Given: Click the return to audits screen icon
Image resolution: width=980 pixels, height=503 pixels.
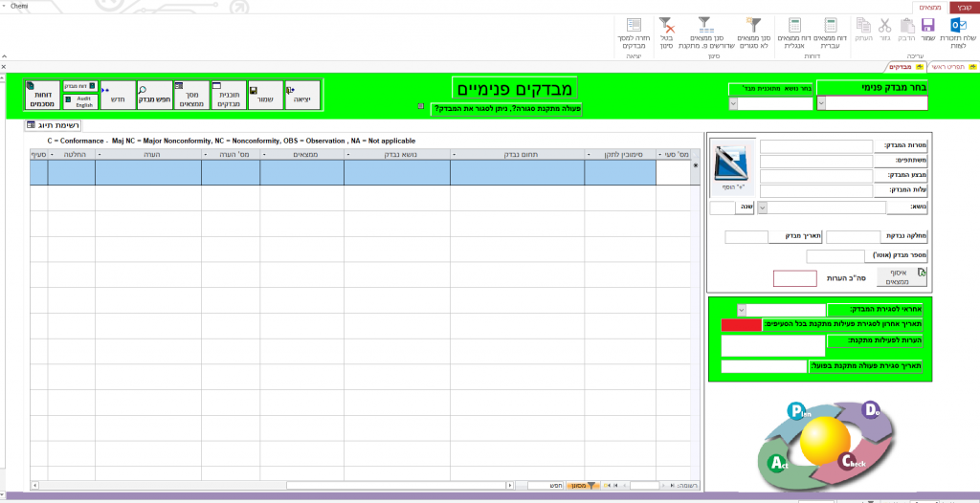Looking at the screenshot, I should point(634,25).
